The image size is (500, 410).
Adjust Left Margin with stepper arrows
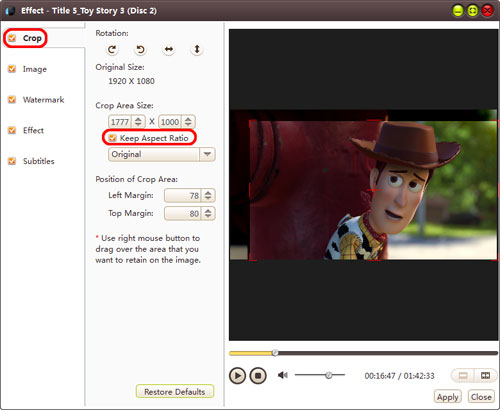(208, 195)
